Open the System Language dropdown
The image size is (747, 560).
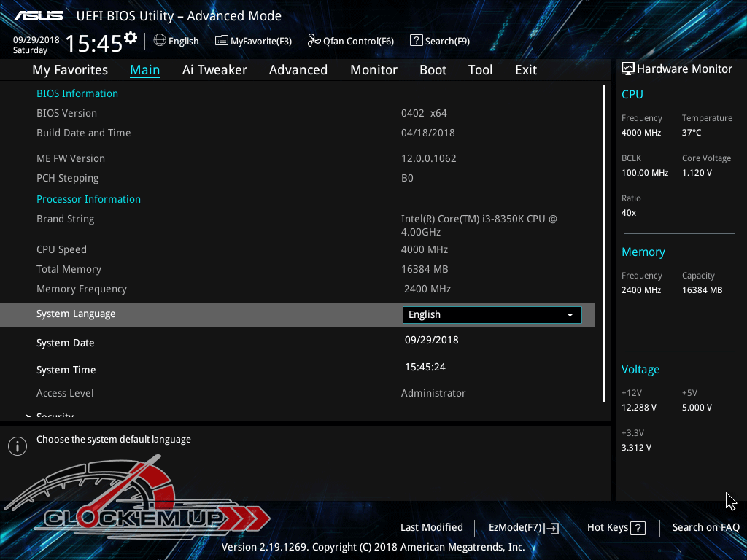click(x=491, y=314)
